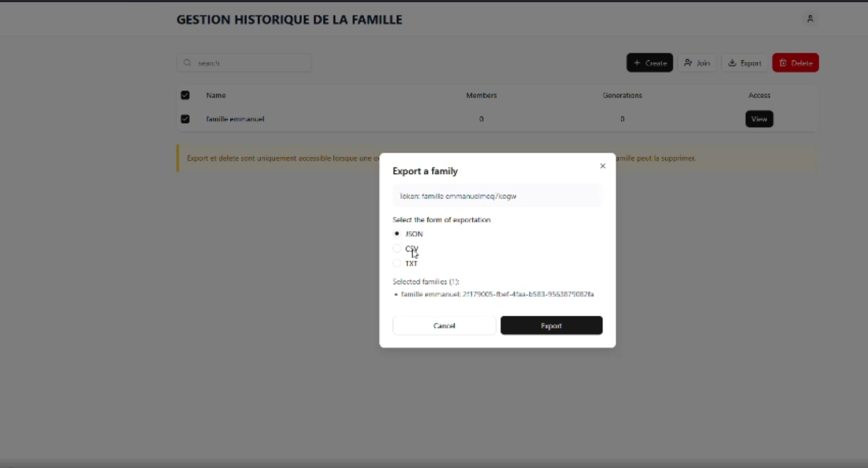868x468 pixels.
Task: Open the famille emmanuel View button
Action: click(759, 119)
